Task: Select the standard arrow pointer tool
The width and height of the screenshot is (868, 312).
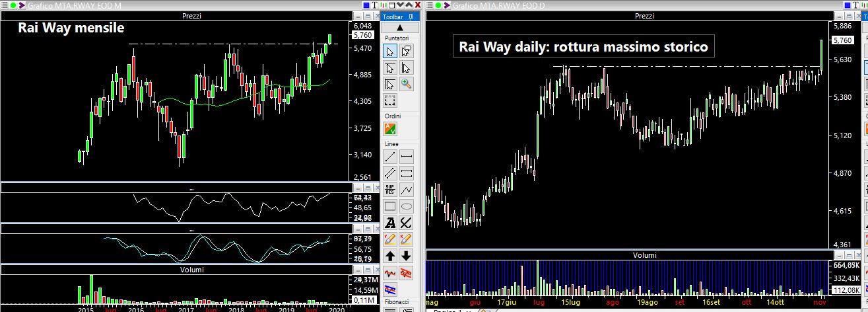Action: [x=390, y=51]
